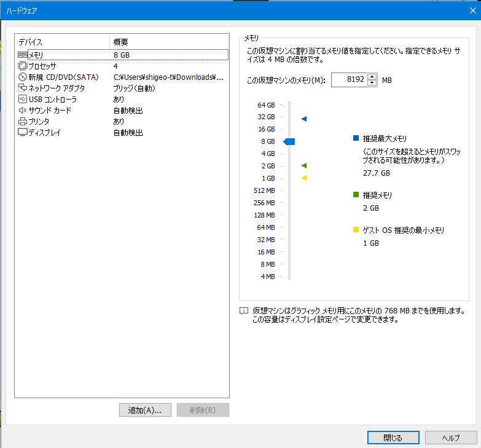
Task: Click the memory slider thumb at 8 GB
Action: coord(289,141)
